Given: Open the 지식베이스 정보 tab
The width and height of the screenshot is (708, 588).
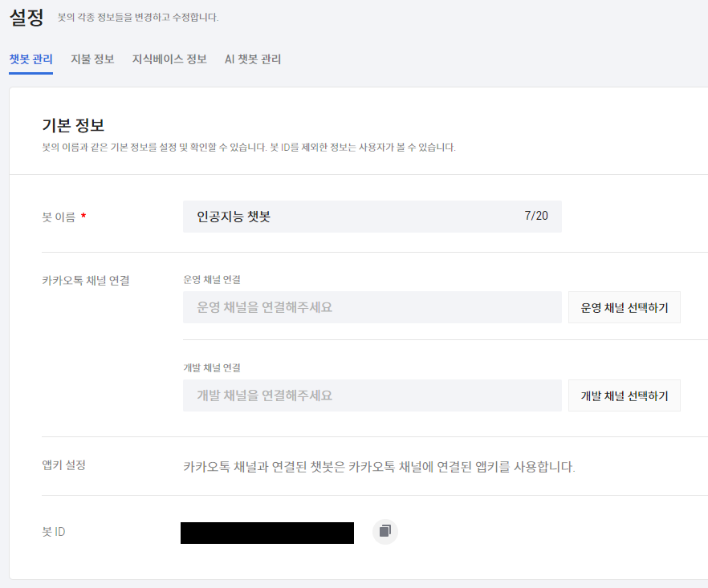Looking at the screenshot, I should 169,59.
